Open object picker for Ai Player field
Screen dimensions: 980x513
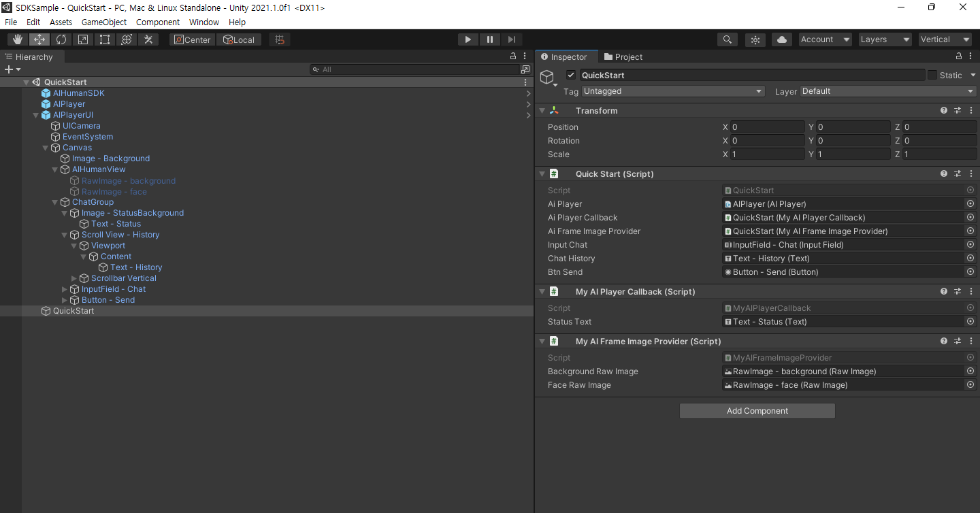tap(970, 203)
